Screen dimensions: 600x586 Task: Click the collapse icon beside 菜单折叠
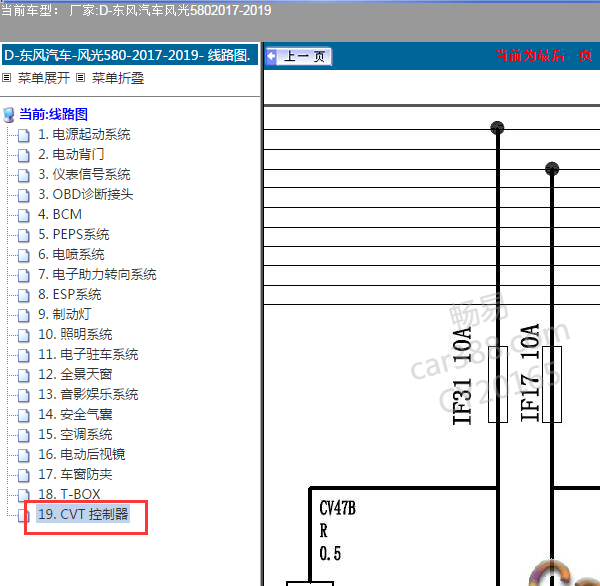[x=80, y=78]
